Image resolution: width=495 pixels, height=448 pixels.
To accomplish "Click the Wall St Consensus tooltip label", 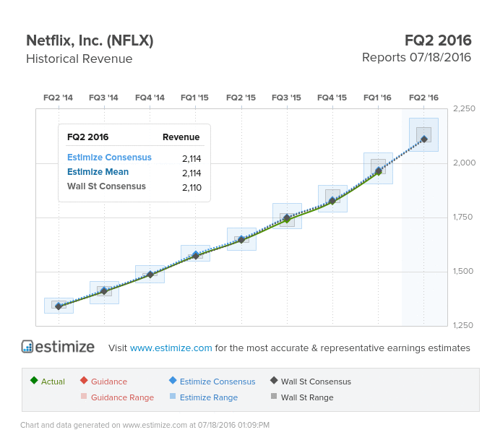I will pyautogui.click(x=106, y=186).
